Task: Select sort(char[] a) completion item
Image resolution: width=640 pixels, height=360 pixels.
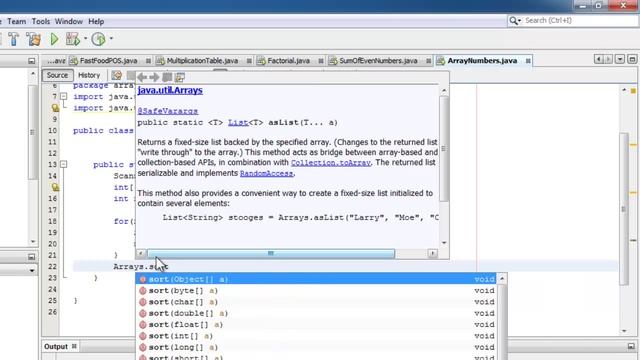Action: point(316,302)
